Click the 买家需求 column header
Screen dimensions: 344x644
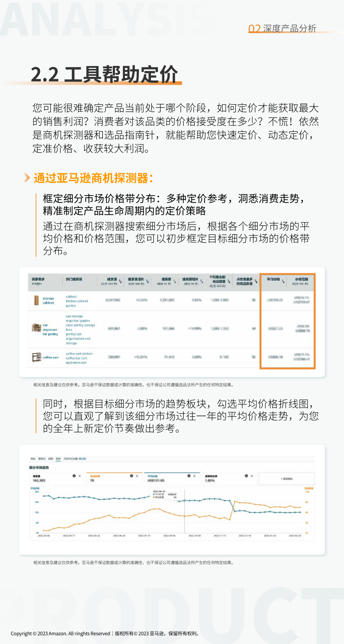pyautogui.click(x=38, y=279)
